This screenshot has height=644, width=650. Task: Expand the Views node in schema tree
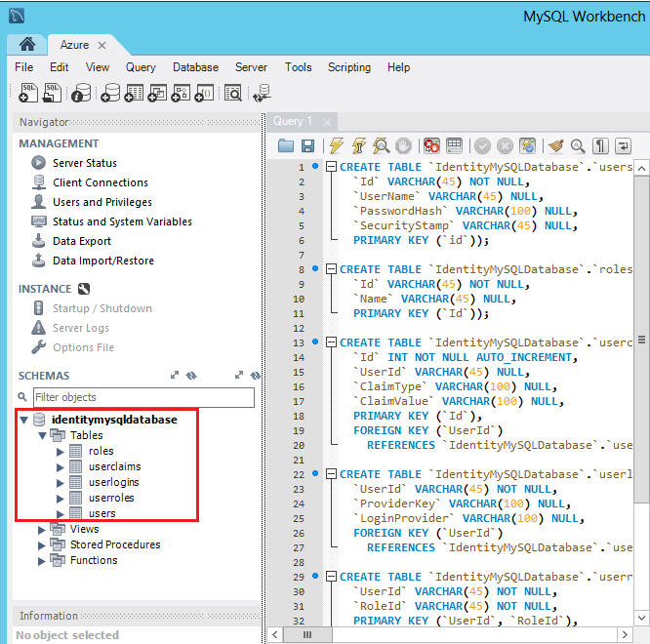point(43,530)
